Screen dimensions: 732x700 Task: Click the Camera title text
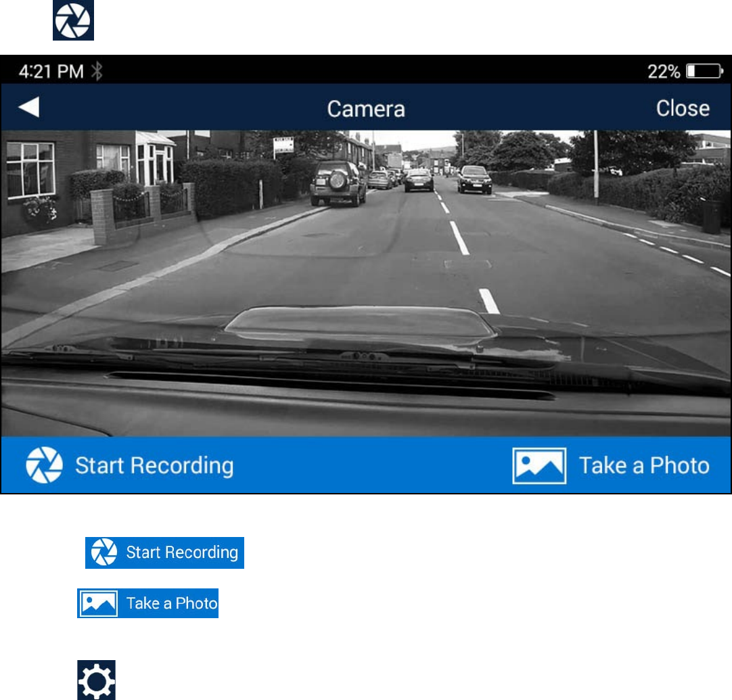click(366, 109)
